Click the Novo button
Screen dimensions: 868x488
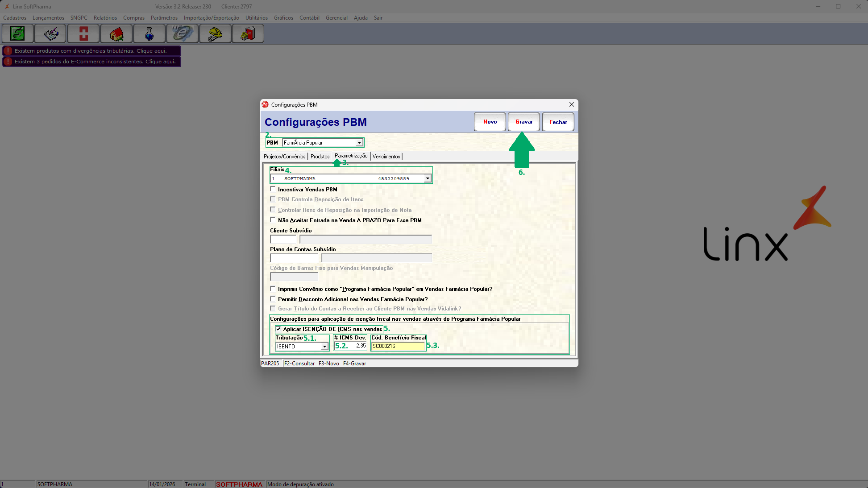[490, 122]
